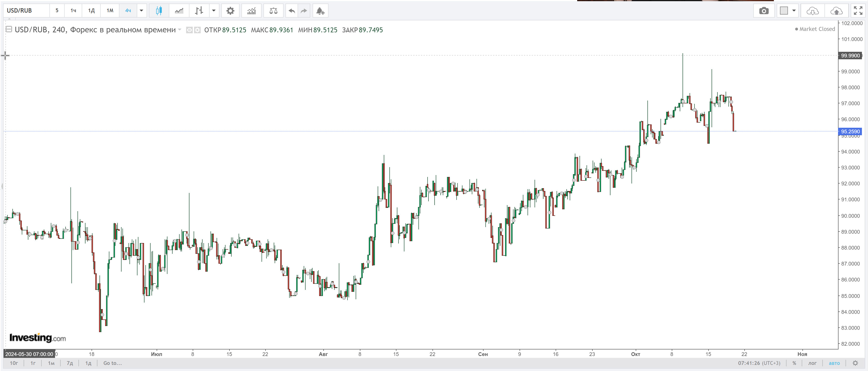Undo last chart action
The width and height of the screenshot is (868, 371).
pyautogui.click(x=292, y=11)
